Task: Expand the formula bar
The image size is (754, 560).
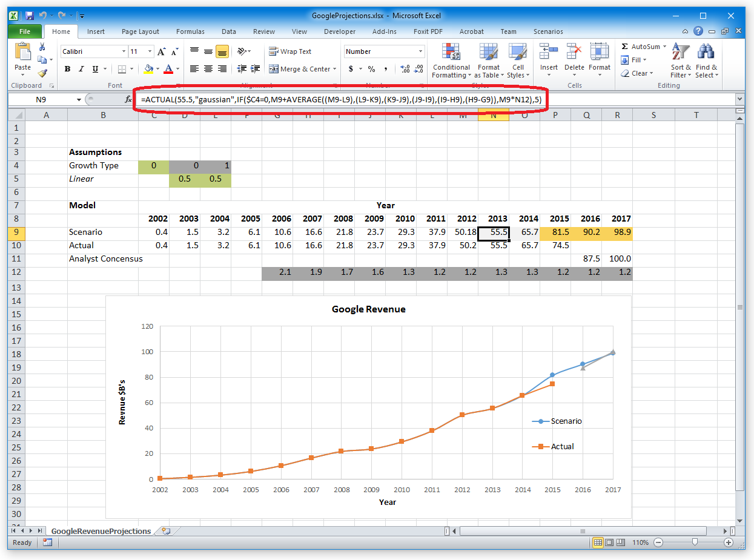Action: tap(739, 99)
